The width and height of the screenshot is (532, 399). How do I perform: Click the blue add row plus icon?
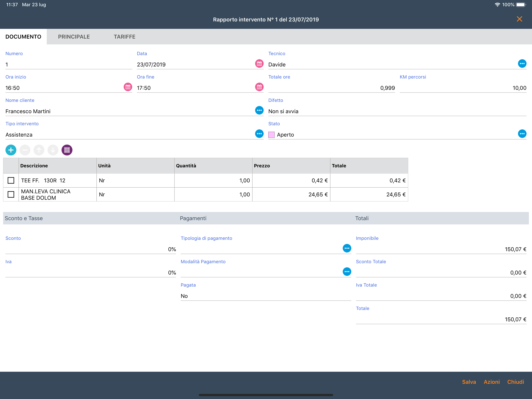pos(11,150)
